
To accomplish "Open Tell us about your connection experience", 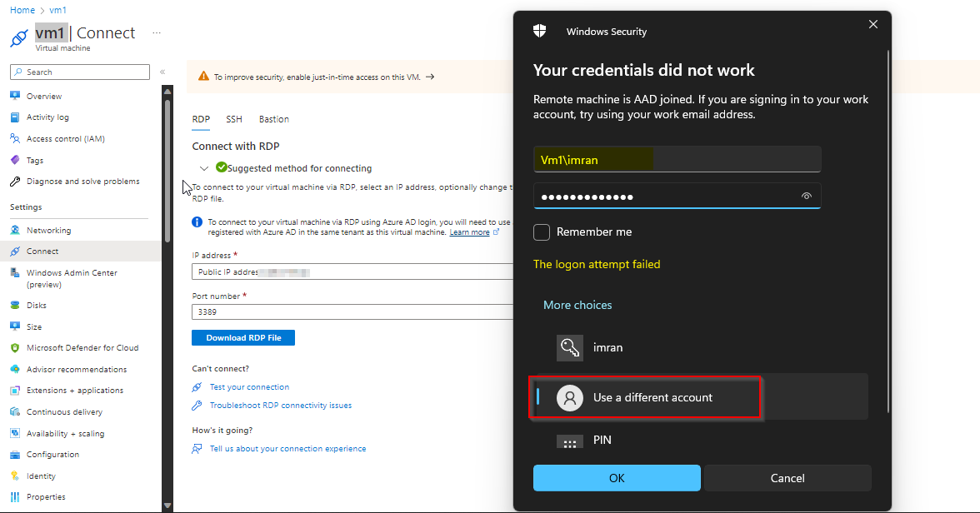I will [x=288, y=449].
